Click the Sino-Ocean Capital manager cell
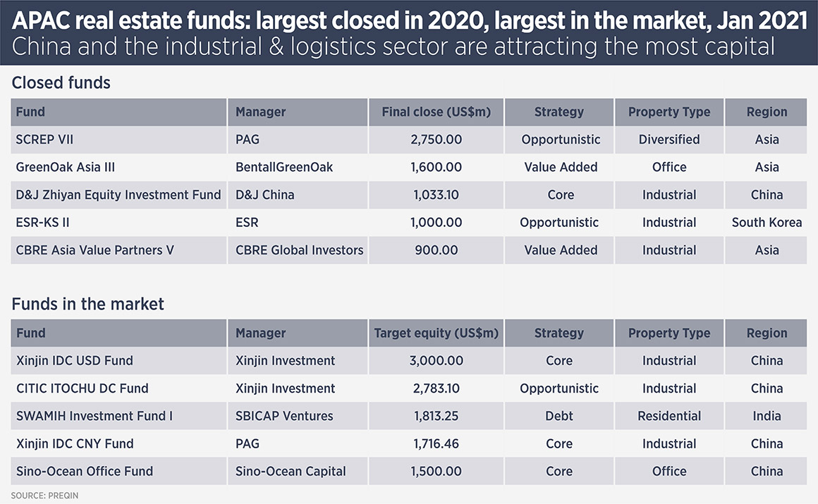The width and height of the screenshot is (818, 504). coord(291,472)
